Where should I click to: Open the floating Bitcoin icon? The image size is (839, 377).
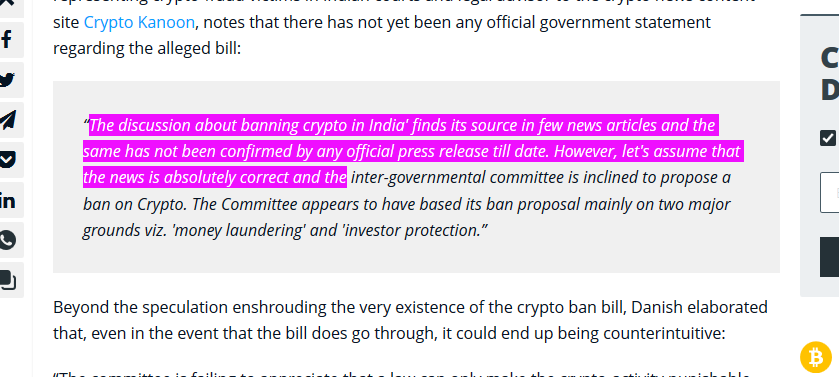816,357
